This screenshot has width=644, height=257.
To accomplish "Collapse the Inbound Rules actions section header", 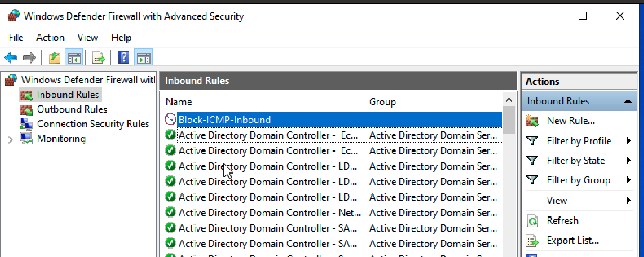I will click(x=627, y=101).
